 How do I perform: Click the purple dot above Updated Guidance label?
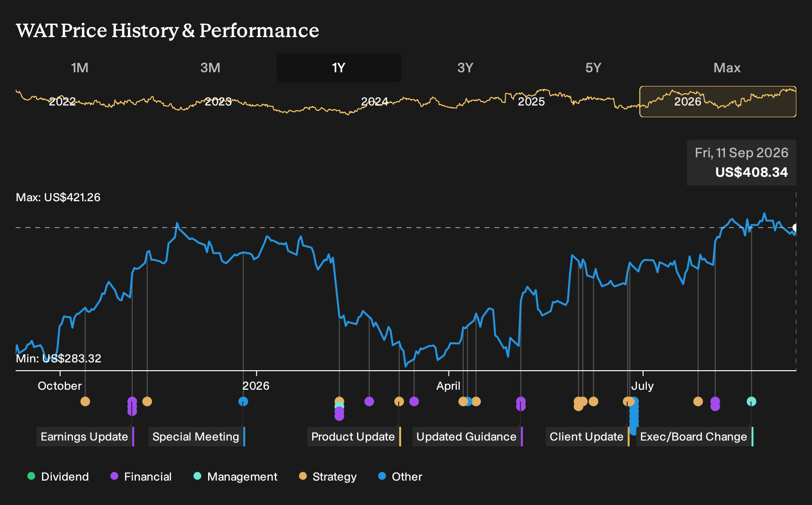point(521,401)
